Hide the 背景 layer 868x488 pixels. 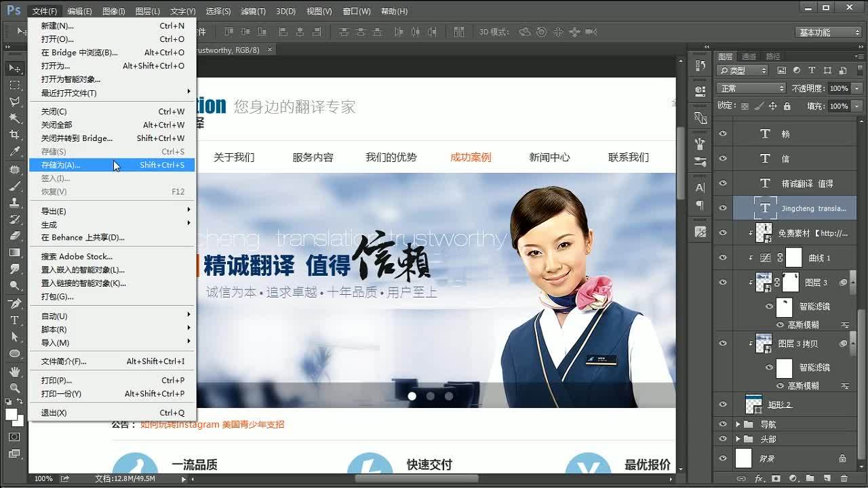722,458
